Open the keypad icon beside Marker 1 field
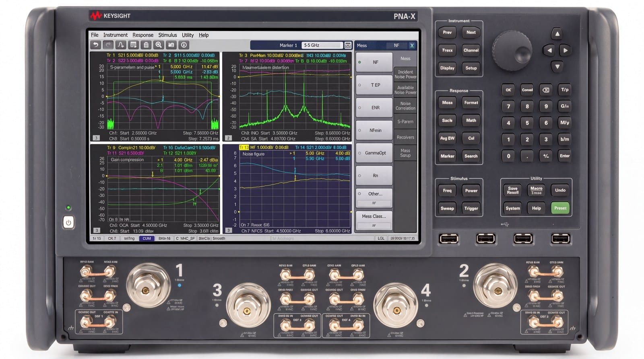 348,45
